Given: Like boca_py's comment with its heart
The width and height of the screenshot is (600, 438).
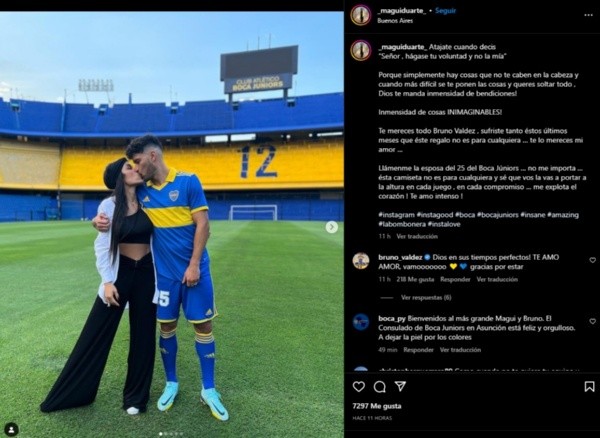Looking at the screenshot, I should 591,321.
